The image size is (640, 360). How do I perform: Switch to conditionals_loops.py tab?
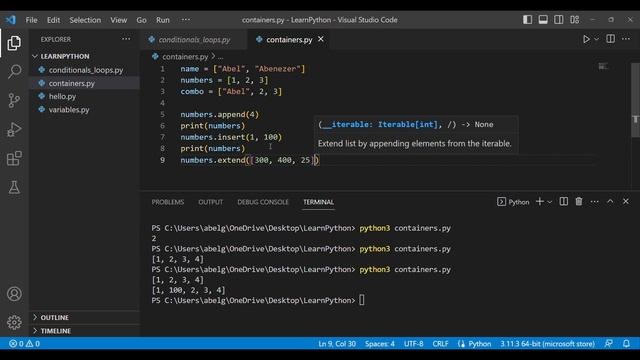194,40
